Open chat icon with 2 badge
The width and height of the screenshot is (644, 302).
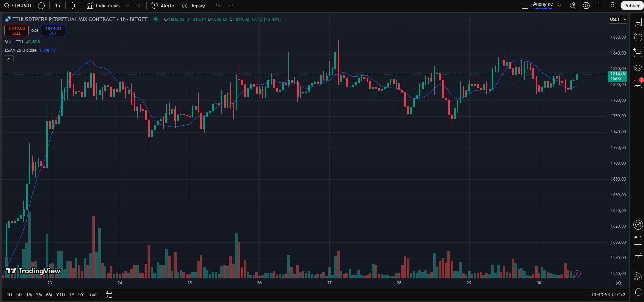click(x=638, y=84)
